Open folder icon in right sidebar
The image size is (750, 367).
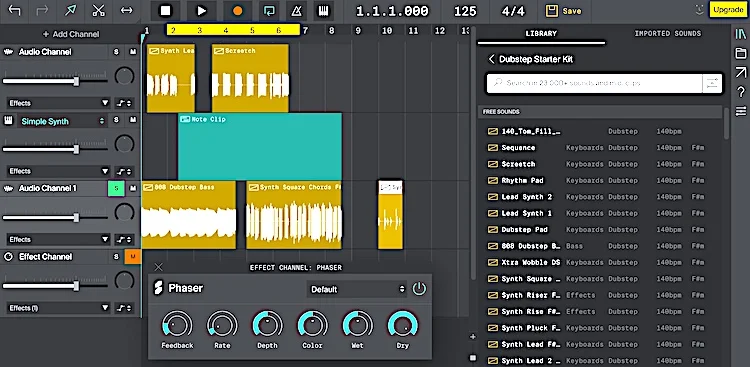point(740,53)
